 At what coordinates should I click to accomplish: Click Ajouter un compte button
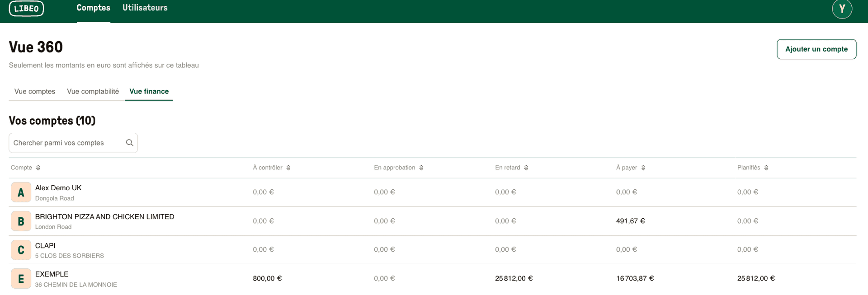816,49
